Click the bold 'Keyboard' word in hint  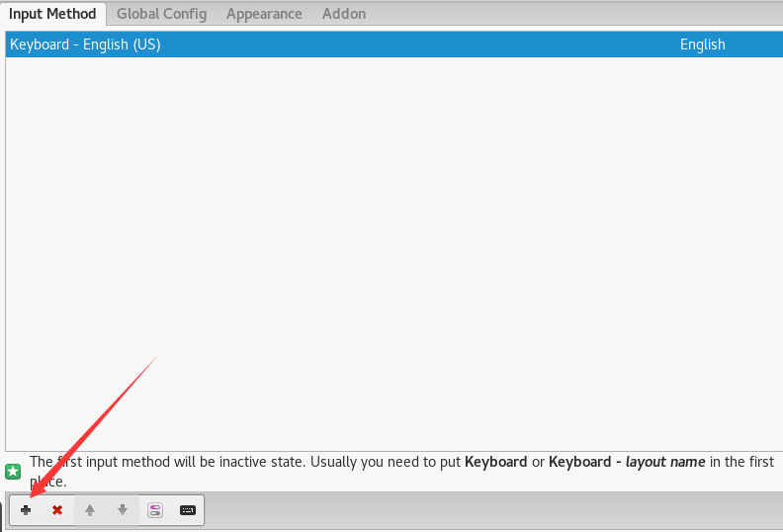click(x=495, y=462)
